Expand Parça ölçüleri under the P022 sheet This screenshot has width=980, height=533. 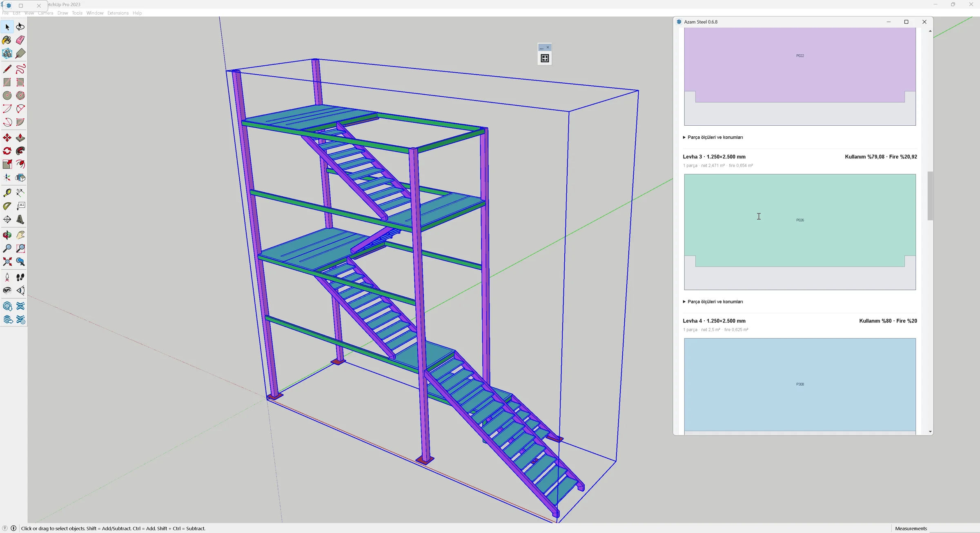click(713, 138)
